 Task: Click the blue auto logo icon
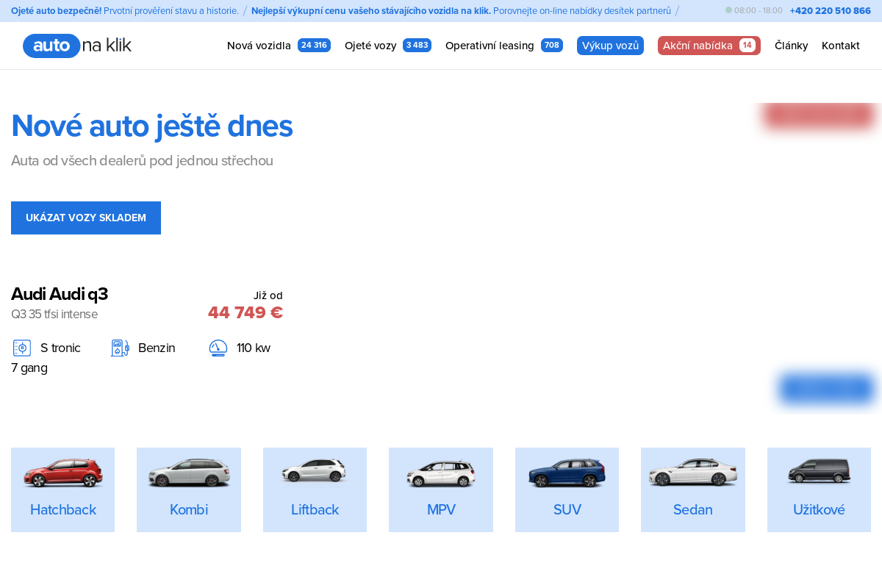tap(51, 46)
